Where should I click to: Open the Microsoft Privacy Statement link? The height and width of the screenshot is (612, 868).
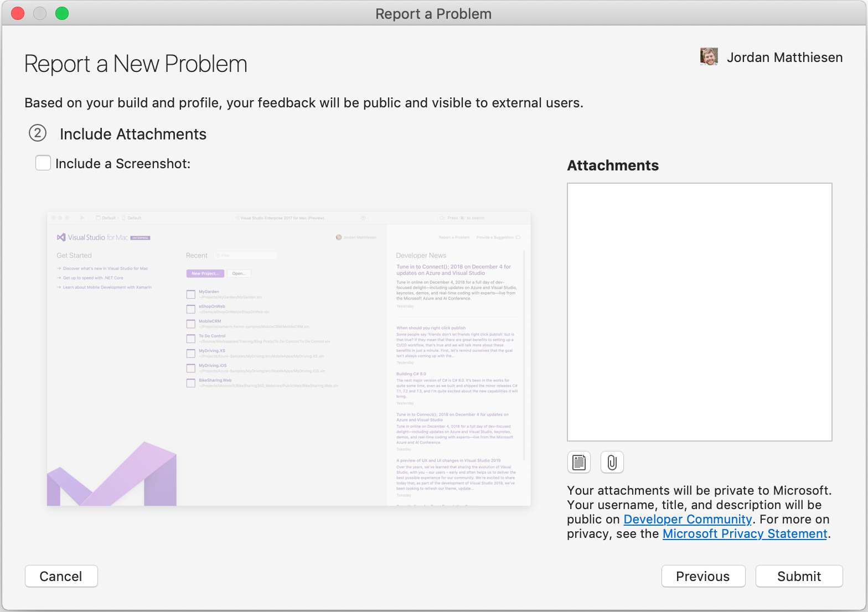[x=745, y=533]
